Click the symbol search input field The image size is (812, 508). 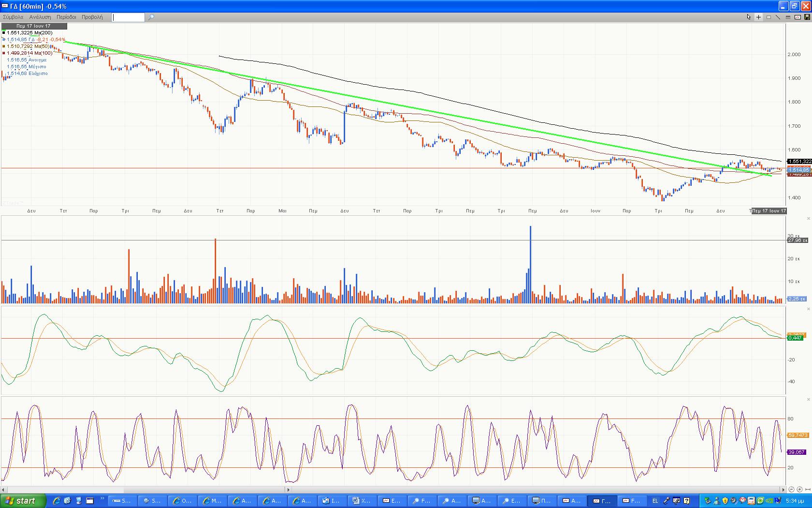(x=128, y=17)
